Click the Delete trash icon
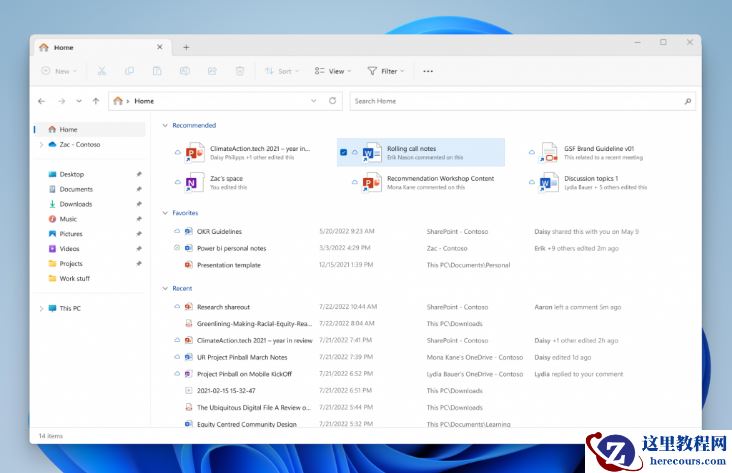732x473 pixels. 239,71
